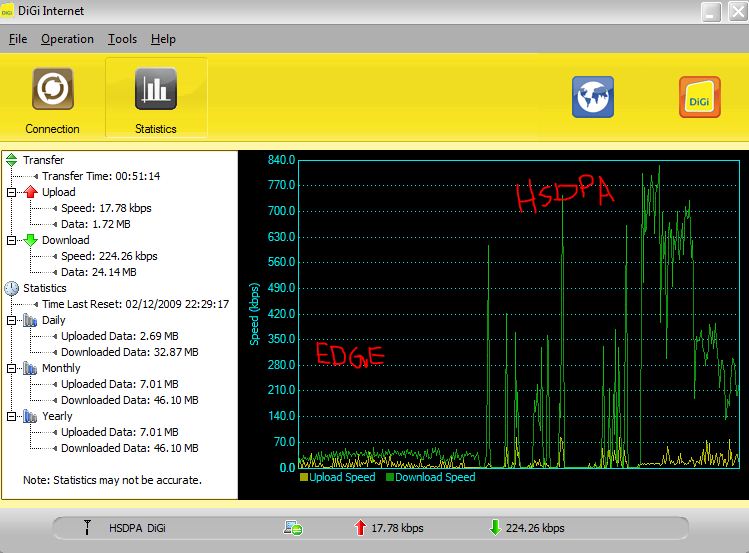Select "Speed: 17.78 kbps" row

[x=106, y=208]
